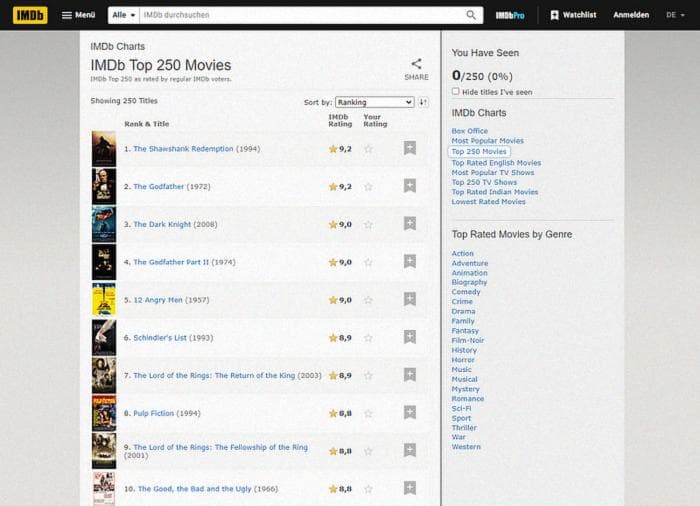Add The Godfather Part II to watchlist
700x506 pixels.
click(410, 261)
